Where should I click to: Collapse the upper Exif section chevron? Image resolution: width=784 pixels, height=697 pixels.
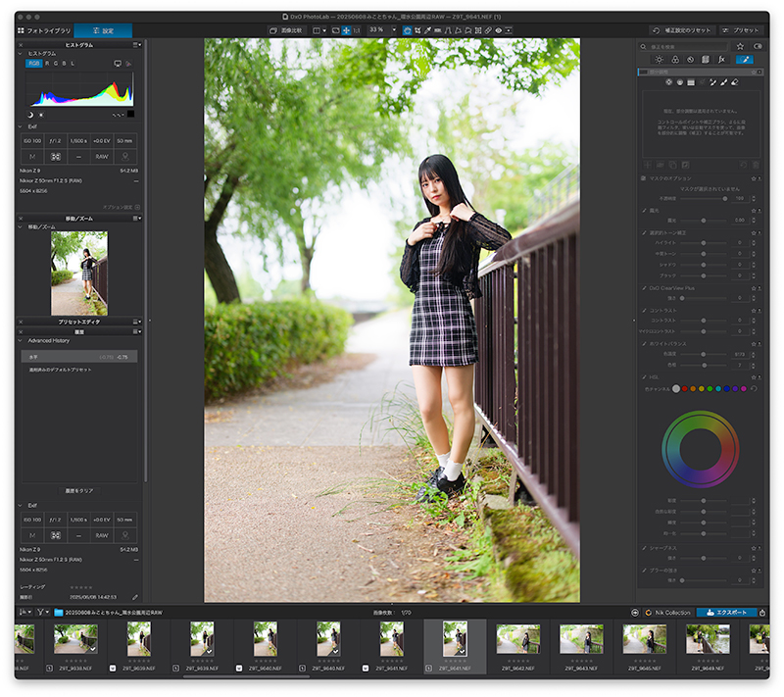tap(21, 126)
